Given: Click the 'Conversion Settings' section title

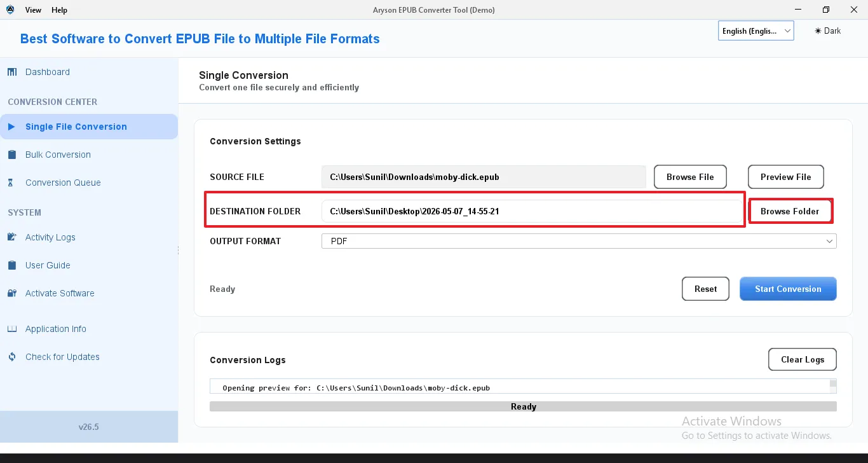Looking at the screenshot, I should (255, 141).
